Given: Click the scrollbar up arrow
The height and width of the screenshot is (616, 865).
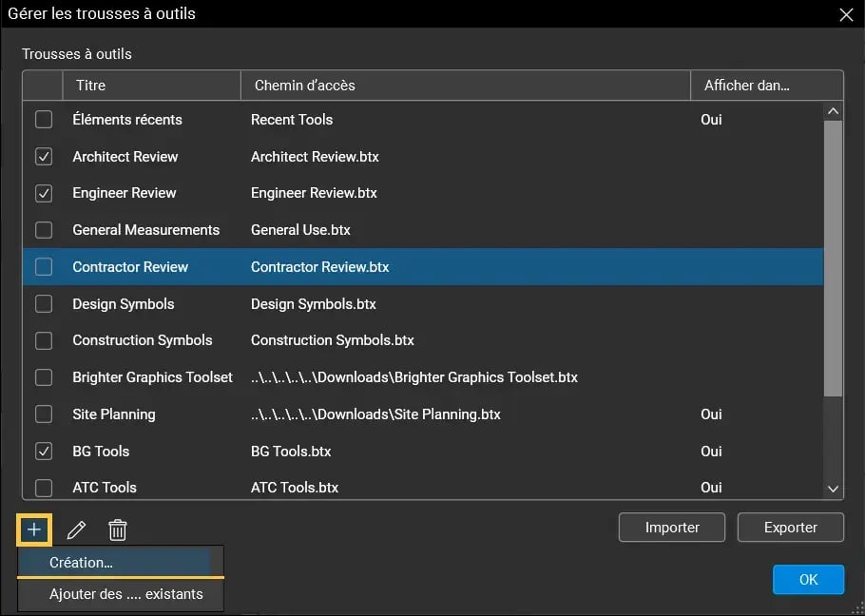Looking at the screenshot, I should pyautogui.click(x=833, y=109).
